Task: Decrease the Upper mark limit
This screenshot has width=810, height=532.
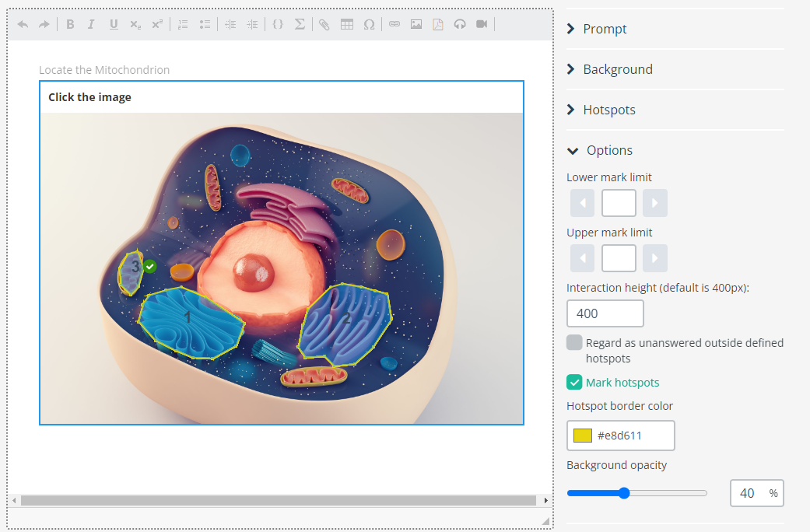Action: 582,258
